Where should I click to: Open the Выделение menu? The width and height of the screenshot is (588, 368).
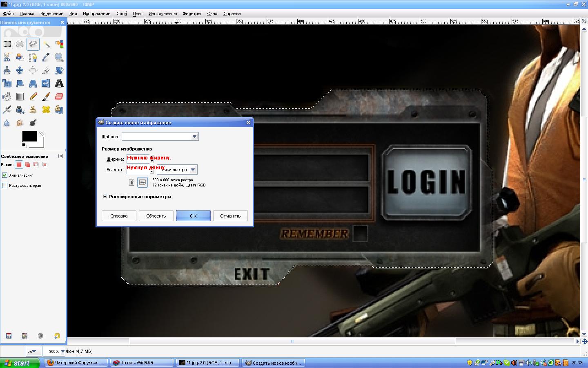52,13
